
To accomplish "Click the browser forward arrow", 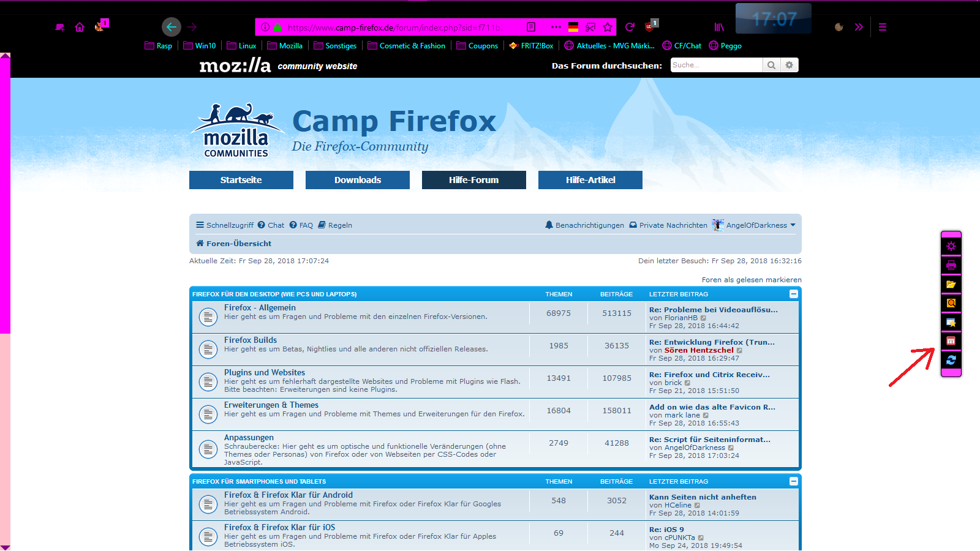I will point(192,27).
